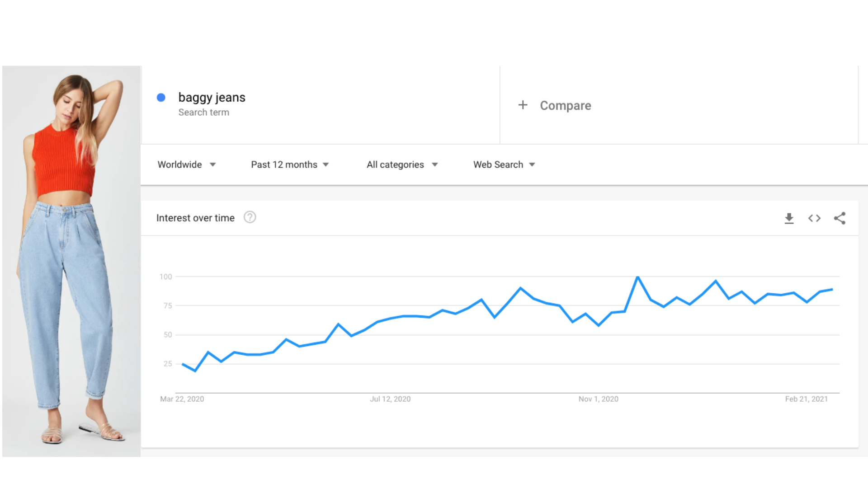Share the interest over time chart
868x488 pixels.
[840, 218]
